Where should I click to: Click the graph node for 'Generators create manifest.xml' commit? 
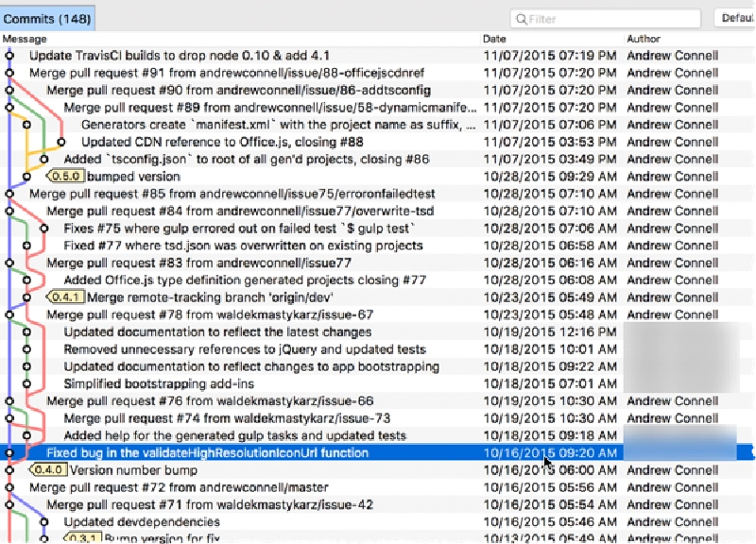tap(27, 125)
